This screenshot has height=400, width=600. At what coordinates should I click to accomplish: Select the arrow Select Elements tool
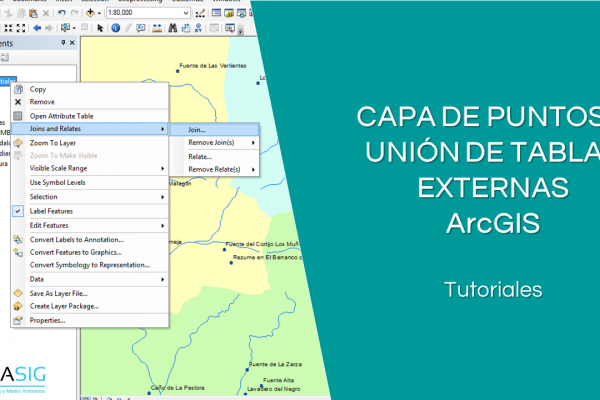pyautogui.click(x=100, y=28)
